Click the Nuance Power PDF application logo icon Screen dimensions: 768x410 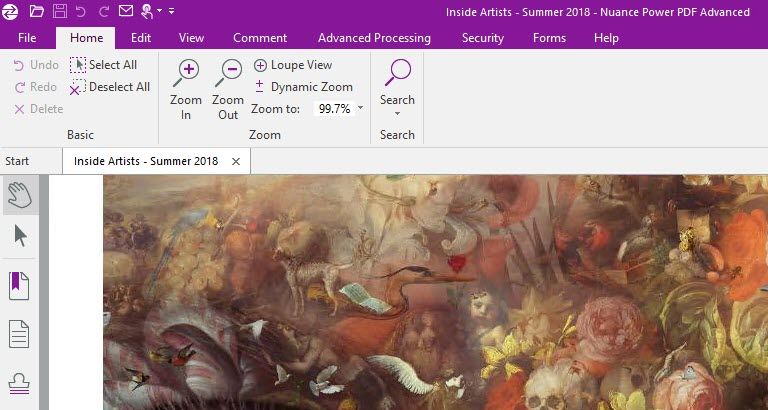(10, 11)
